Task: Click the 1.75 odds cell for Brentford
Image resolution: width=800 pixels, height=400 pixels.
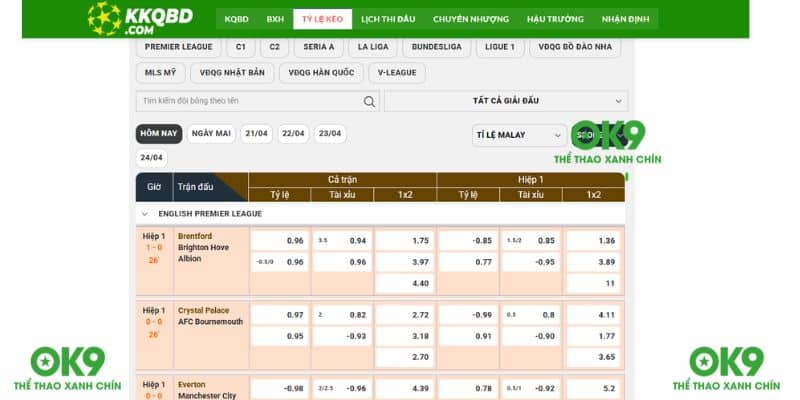Action: (x=403, y=241)
